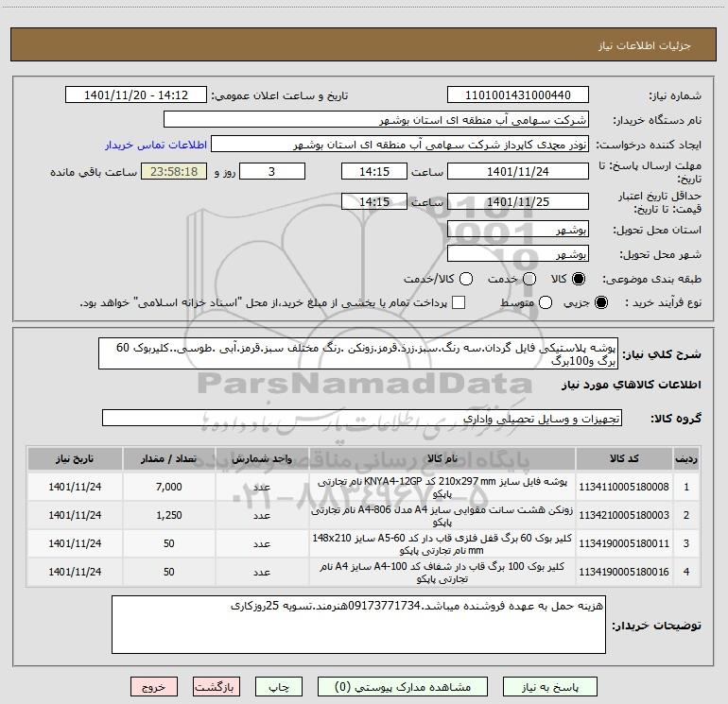The image size is (728, 704).
Task: Click the کلیر بوک 100 برگ item name
Action: (442, 573)
